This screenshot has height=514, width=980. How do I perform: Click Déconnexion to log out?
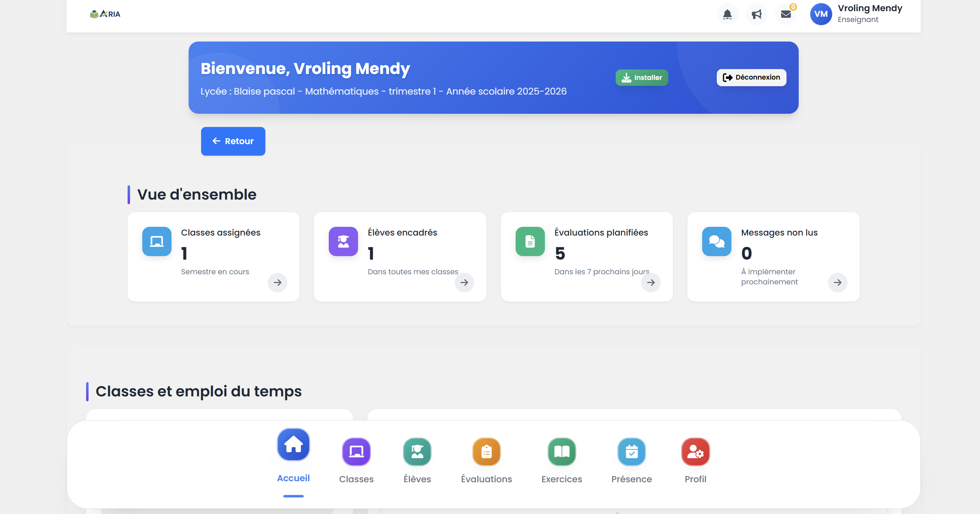(751, 77)
